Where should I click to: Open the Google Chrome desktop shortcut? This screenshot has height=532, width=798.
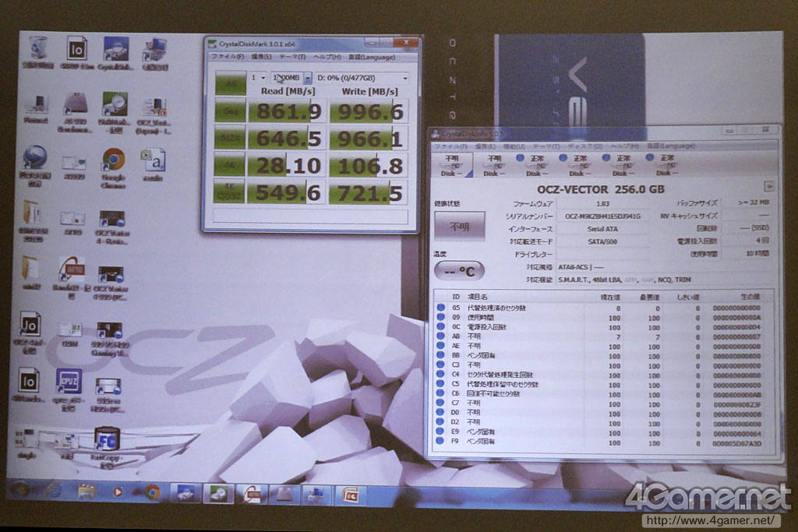click(x=114, y=167)
